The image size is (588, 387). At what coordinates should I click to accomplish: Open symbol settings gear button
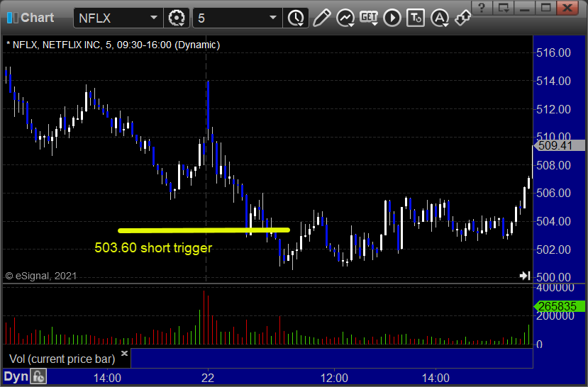tap(177, 18)
